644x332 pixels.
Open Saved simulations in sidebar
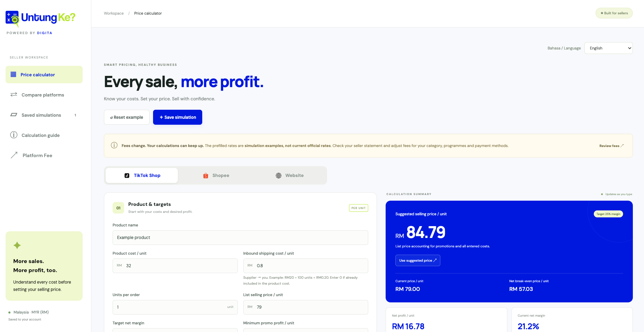click(x=44, y=115)
